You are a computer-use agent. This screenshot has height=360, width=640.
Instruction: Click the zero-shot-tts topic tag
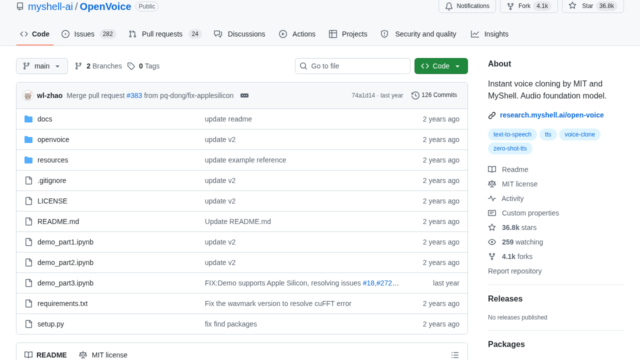[510, 149]
